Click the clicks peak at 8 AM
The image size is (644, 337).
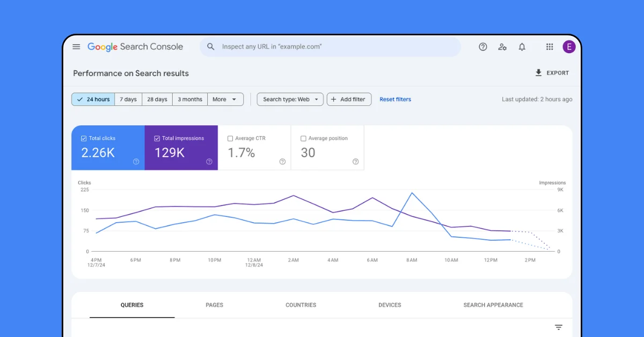(412, 193)
